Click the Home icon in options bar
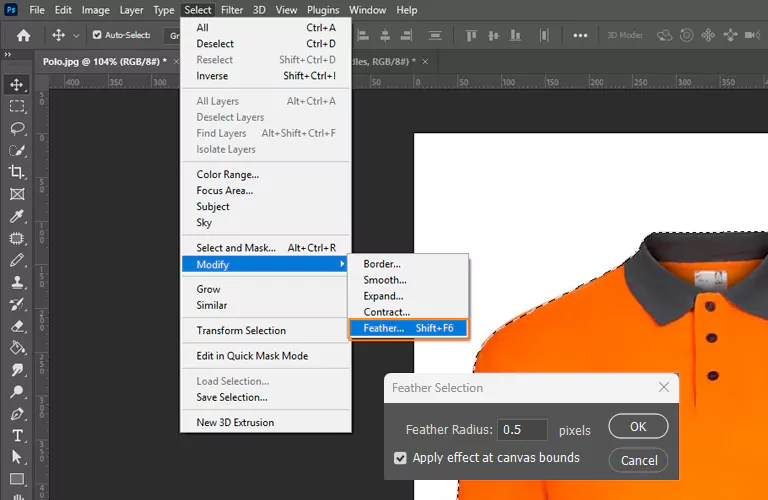768x500 pixels. pos(24,35)
